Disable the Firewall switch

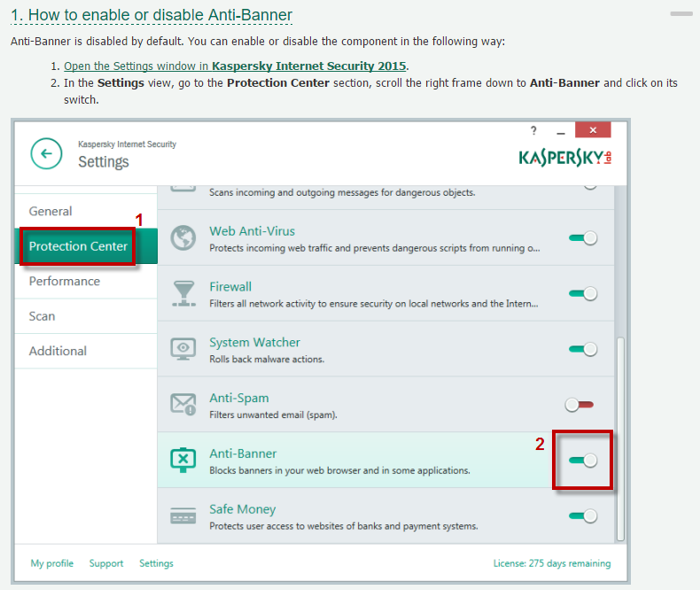tap(583, 293)
